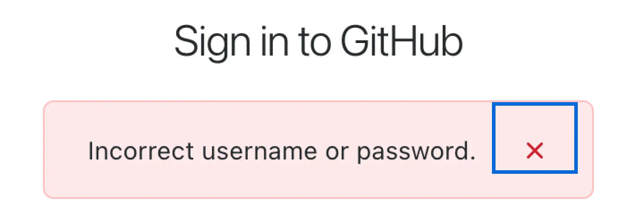Click the word 'Incorrect' in the alert

click(141, 151)
